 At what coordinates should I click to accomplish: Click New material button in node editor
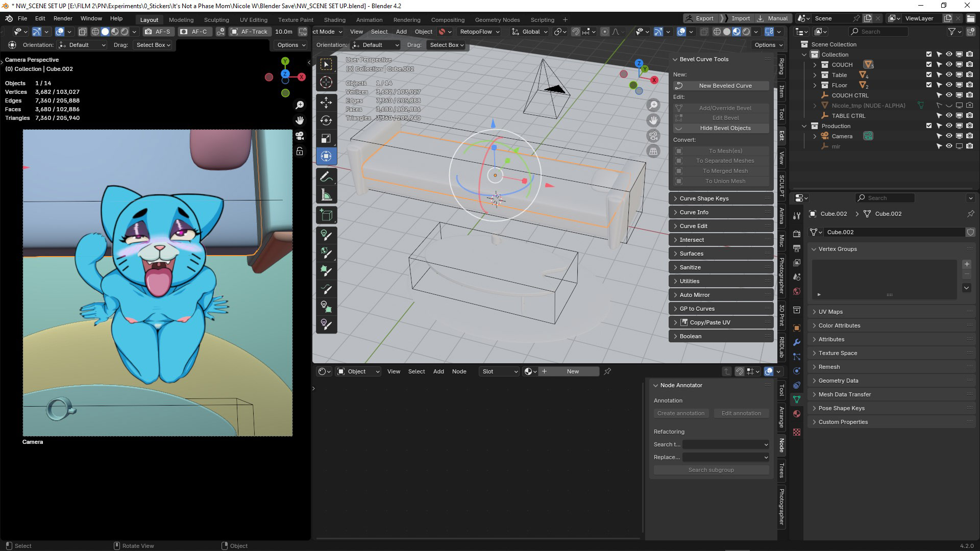[x=572, y=371]
